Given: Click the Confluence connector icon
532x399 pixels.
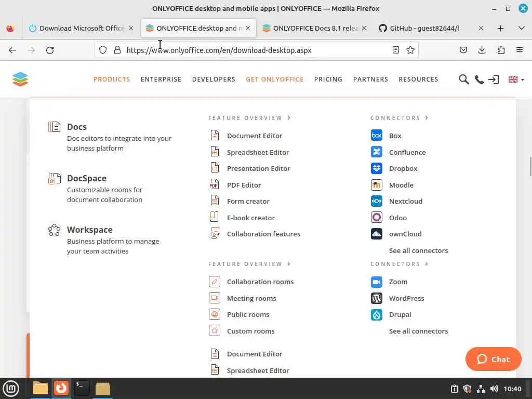Looking at the screenshot, I should click(x=377, y=152).
